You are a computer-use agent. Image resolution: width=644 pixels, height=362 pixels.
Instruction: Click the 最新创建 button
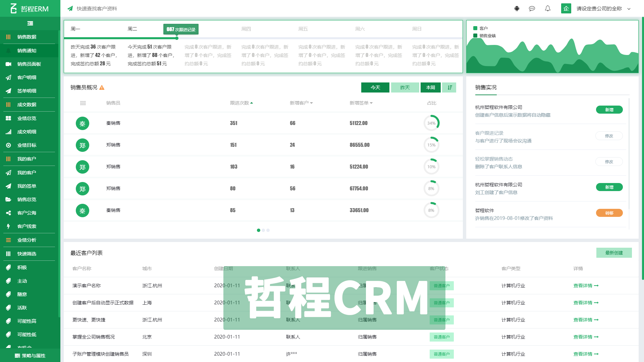[x=614, y=253]
